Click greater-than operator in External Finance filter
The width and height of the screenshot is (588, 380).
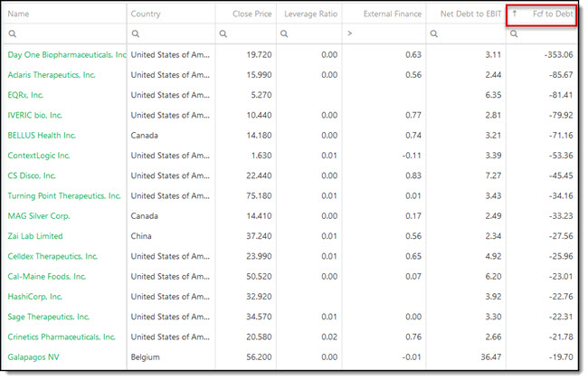pos(349,33)
